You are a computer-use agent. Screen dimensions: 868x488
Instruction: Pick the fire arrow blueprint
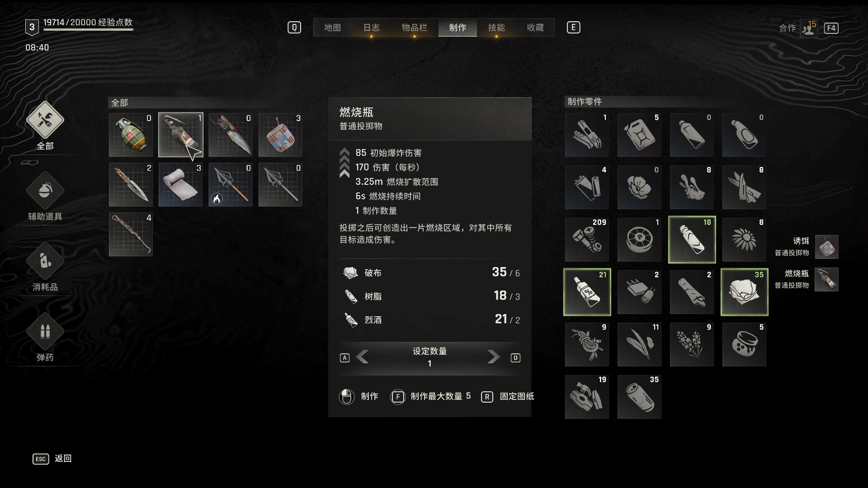(x=230, y=184)
